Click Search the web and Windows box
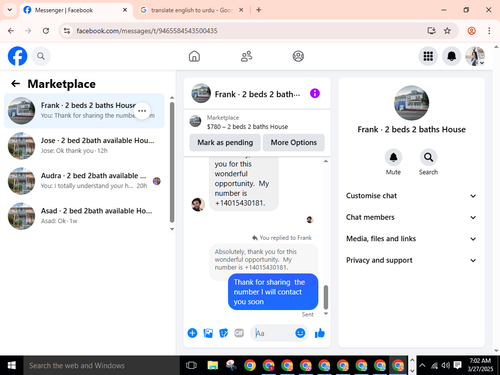The image size is (500, 375). pos(102,366)
